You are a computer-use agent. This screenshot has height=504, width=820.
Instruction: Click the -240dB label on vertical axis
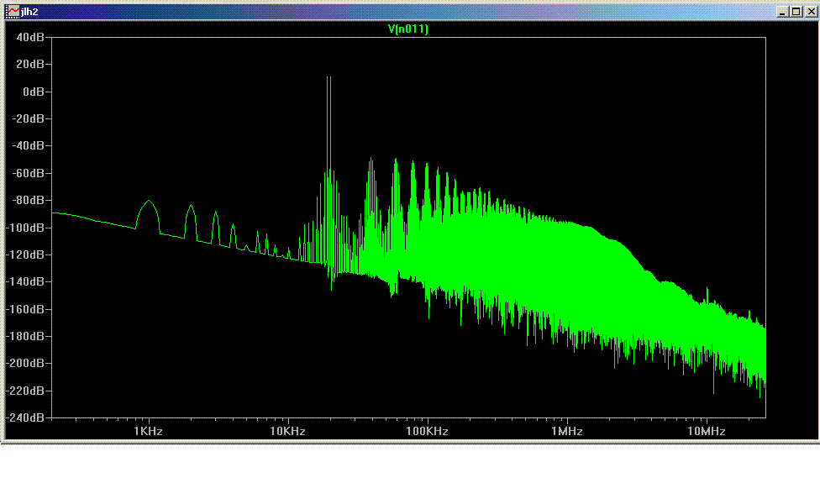25,417
